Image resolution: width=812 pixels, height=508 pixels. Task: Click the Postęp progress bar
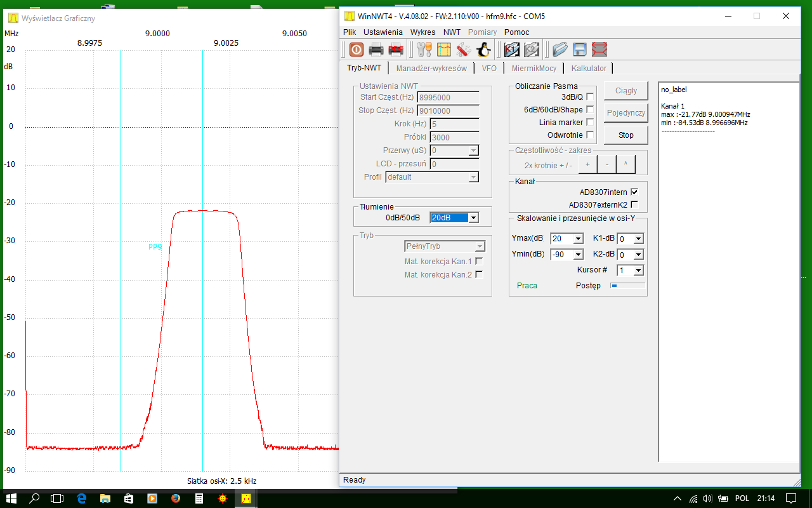pos(627,286)
